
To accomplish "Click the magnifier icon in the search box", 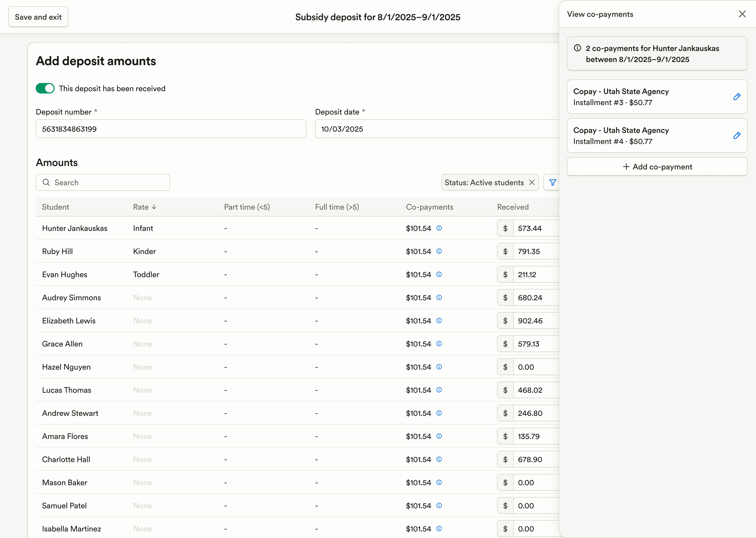I will [x=46, y=182].
